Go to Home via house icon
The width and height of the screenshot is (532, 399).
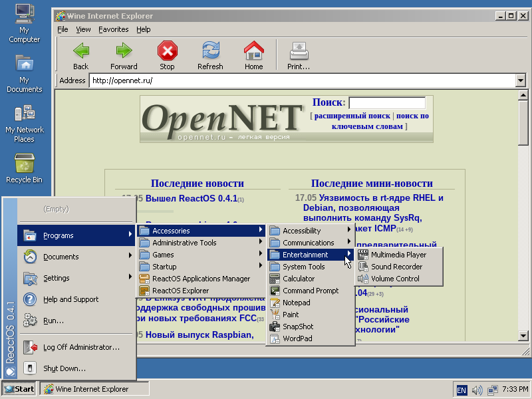pos(253,51)
